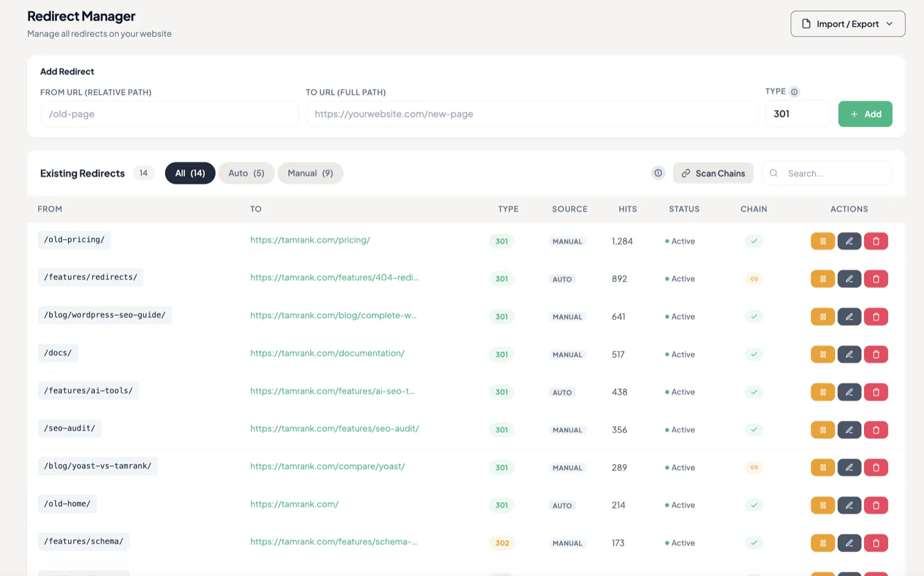Click the 302 type badge for /features/schema/

[502, 543]
